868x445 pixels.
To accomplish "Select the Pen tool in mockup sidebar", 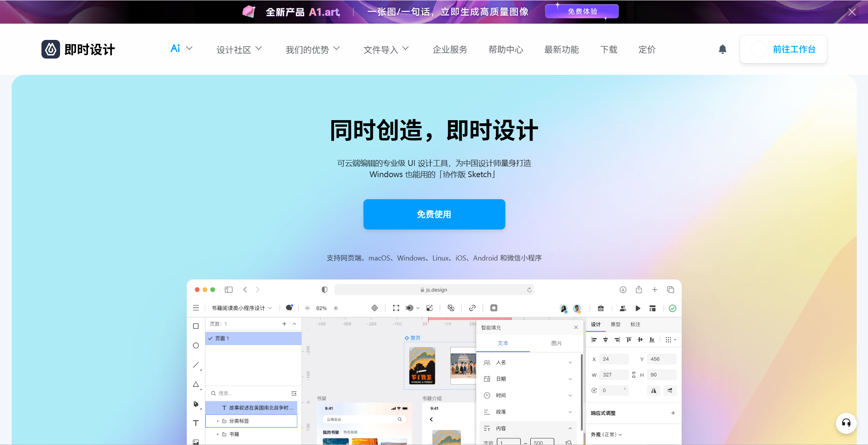I will point(196,404).
